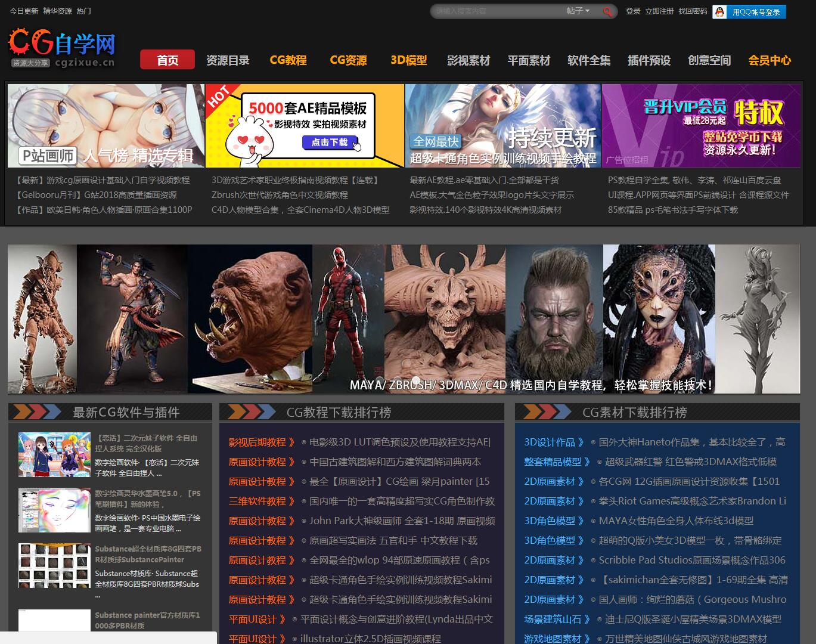
Task: Click the 今日更新 top link
Action: [24, 11]
